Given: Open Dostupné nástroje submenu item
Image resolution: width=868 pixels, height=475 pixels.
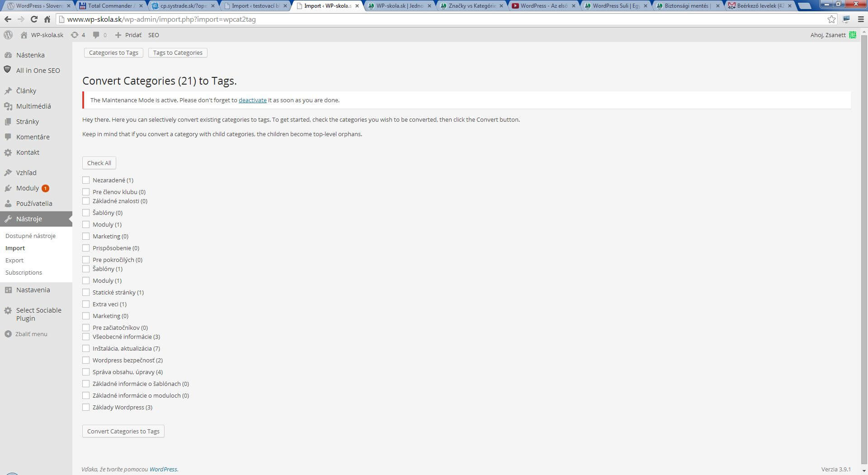Looking at the screenshot, I should (30, 236).
